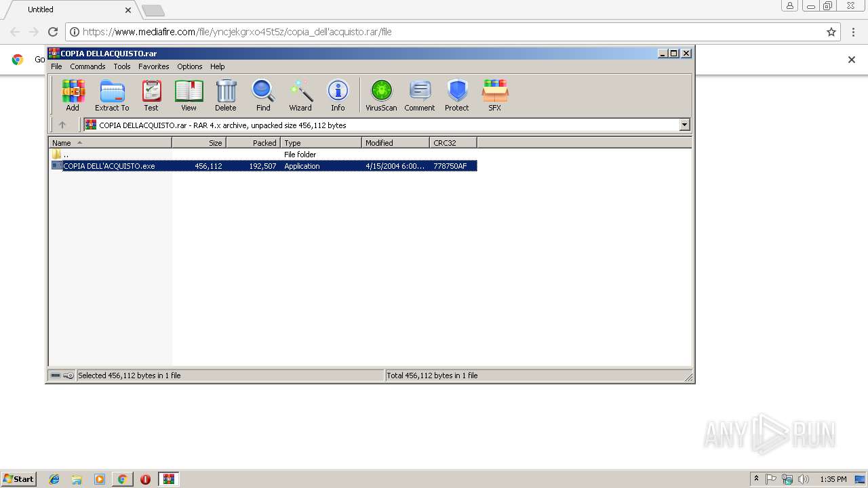Screen dimensions: 868x488
Task: Click the 4/15/2004 modified date cell
Action: click(x=395, y=166)
